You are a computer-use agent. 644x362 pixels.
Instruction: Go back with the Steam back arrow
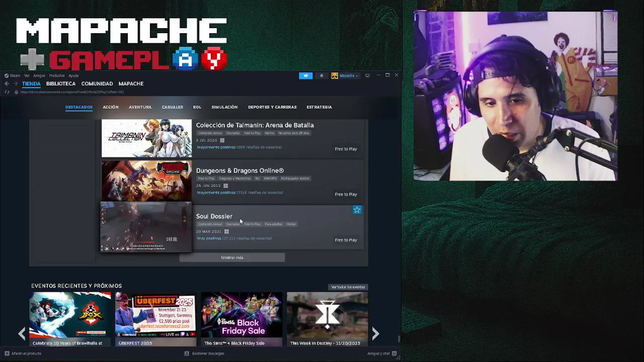point(7,84)
